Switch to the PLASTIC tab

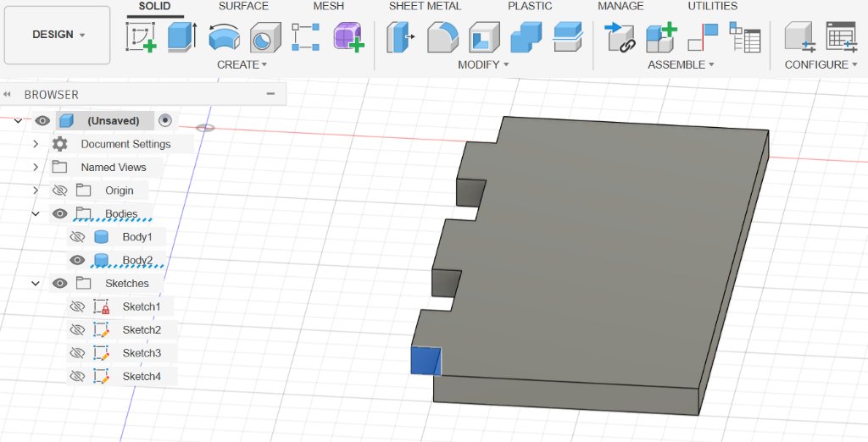[530, 6]
